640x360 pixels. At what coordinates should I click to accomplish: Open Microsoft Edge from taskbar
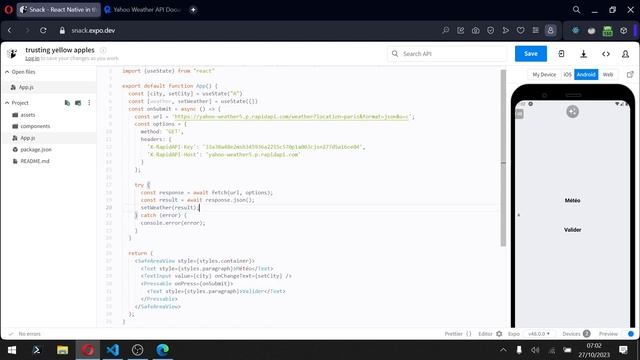click(x=162, y=350)
